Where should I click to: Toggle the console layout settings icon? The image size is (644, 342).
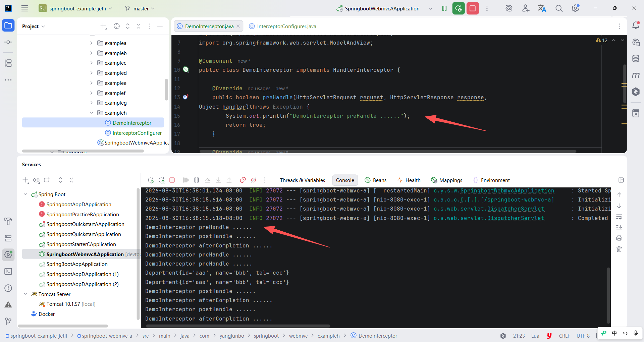click(621, 180)
